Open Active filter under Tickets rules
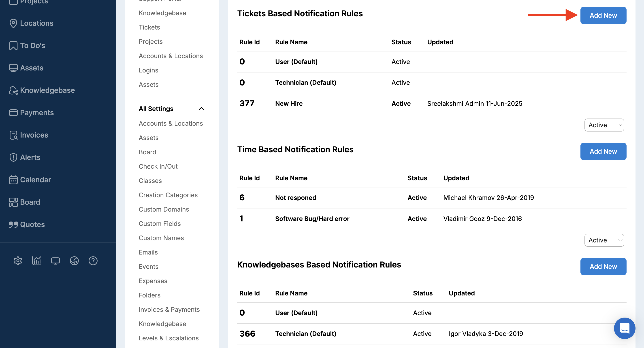 (x=604, y=125)
